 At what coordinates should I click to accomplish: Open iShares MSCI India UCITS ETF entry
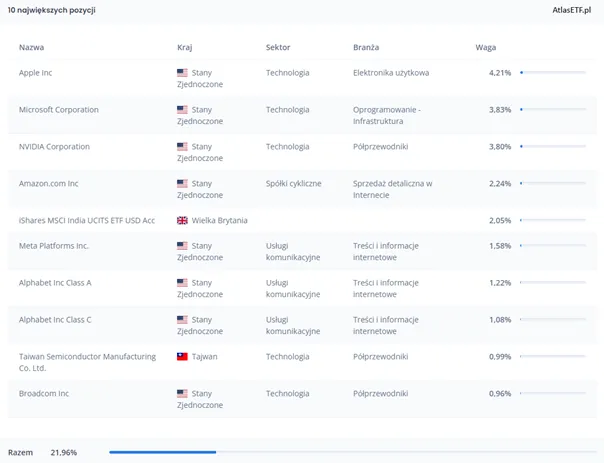coord(87,220)
